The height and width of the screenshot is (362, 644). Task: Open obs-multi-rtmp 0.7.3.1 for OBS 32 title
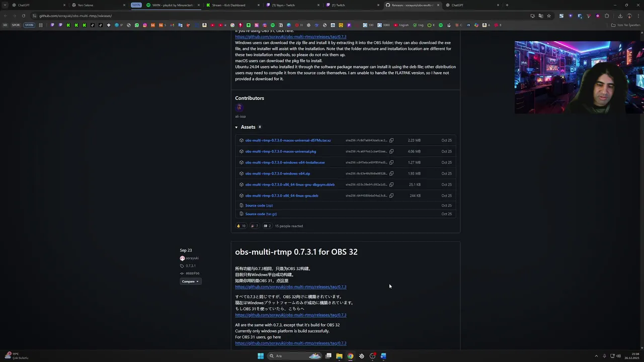tap(296, 252)
